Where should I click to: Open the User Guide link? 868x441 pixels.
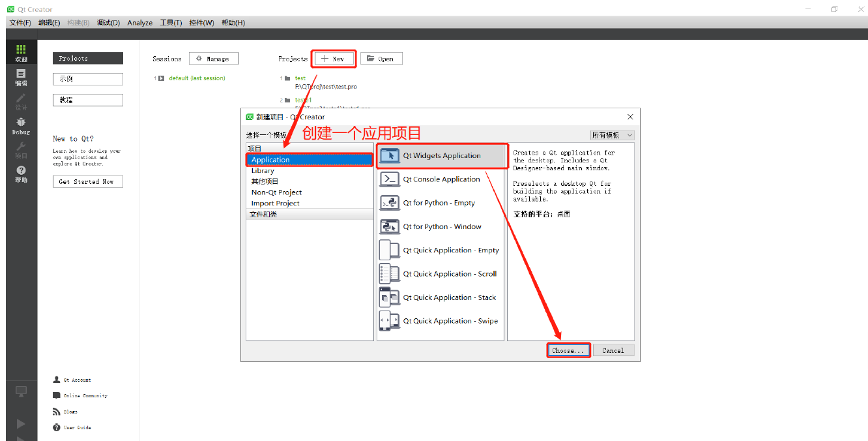[x=78, y=428]
